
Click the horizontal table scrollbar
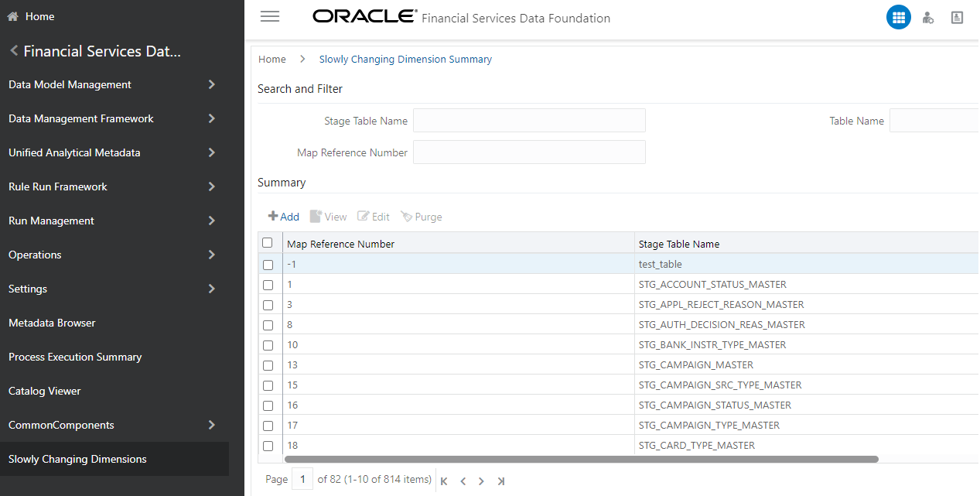(582, 459)
